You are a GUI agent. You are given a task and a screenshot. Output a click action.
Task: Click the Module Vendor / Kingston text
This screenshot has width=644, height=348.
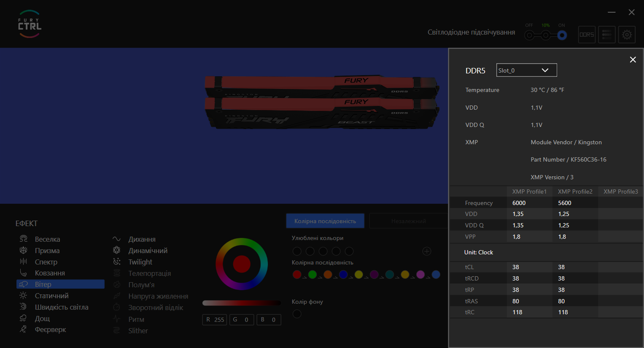pos(566,142)
